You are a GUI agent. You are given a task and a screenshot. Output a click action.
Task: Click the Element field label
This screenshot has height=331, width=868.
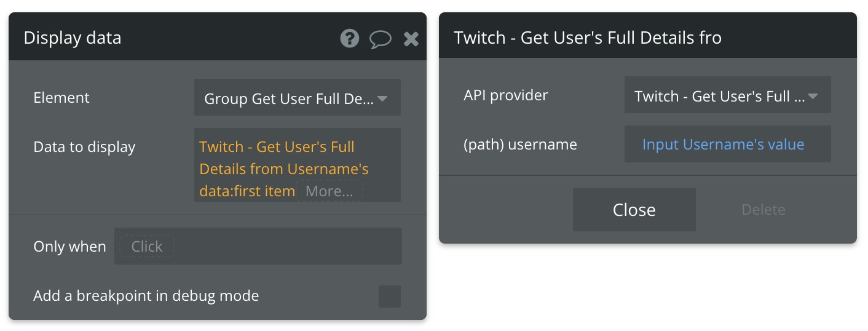click(61, 98)
